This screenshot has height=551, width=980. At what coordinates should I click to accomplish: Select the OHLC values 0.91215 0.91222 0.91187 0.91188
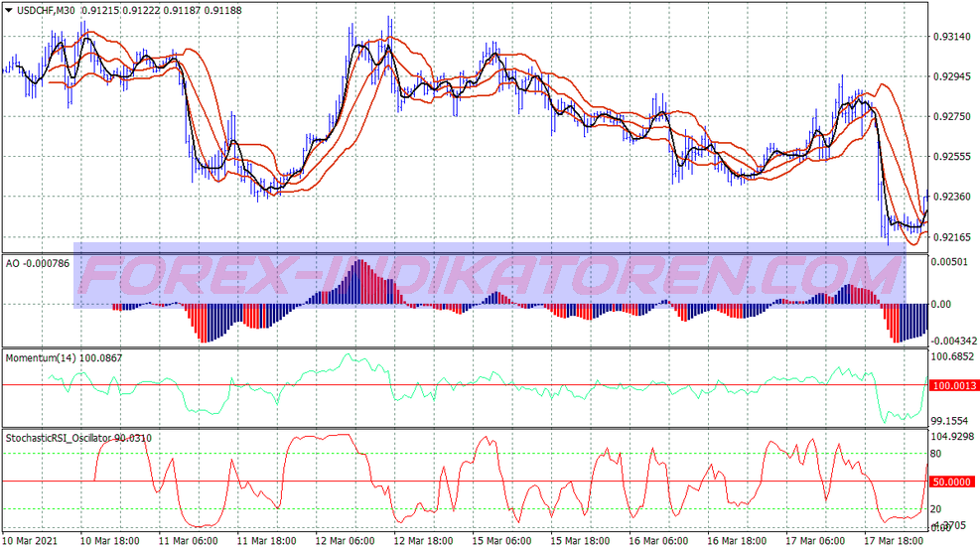click(162, 10)
